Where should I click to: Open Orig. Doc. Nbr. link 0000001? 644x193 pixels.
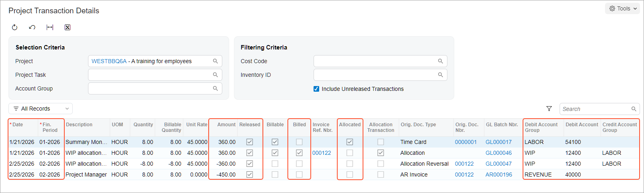pyautogui.click(x=466, y=142)
